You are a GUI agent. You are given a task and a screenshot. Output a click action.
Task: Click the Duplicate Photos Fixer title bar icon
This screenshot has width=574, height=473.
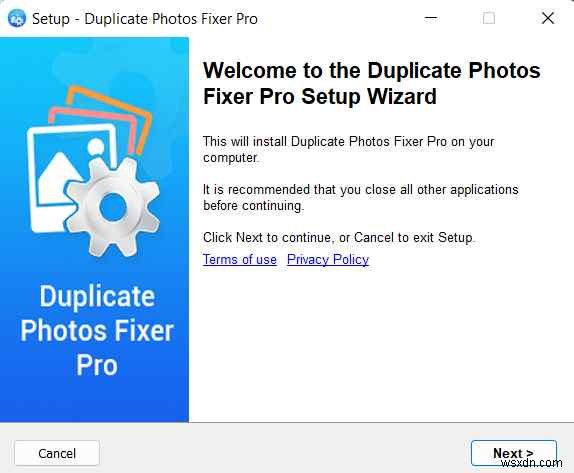tap(16, 18)
